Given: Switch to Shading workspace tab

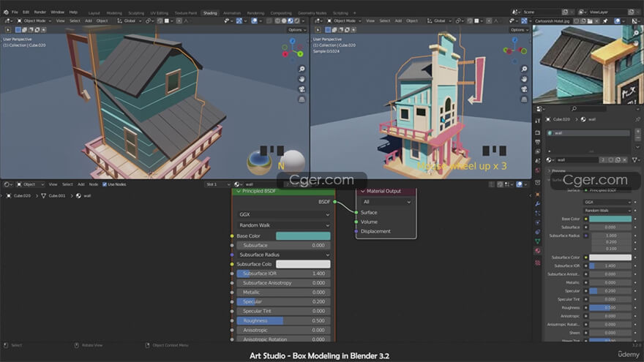Looking at the screenshot, I should pos(210,13).
